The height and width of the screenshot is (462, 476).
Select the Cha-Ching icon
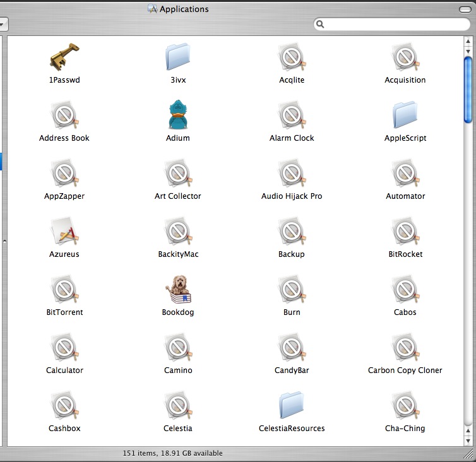[405, 405]
